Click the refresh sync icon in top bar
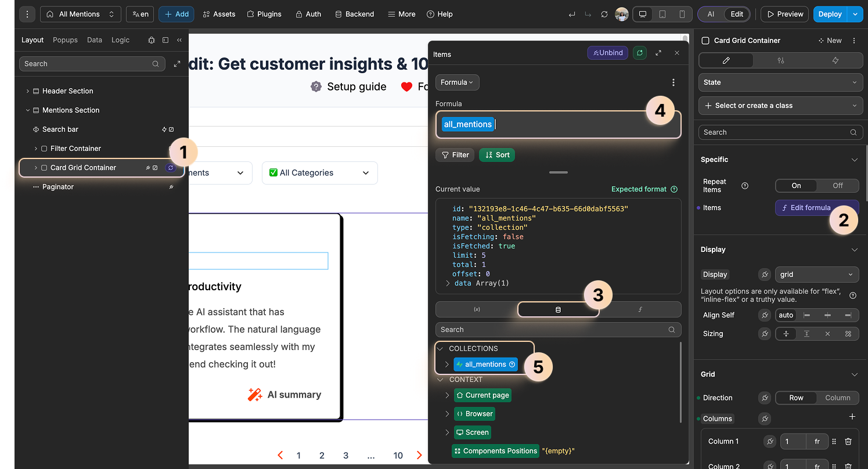 (604, 14)
